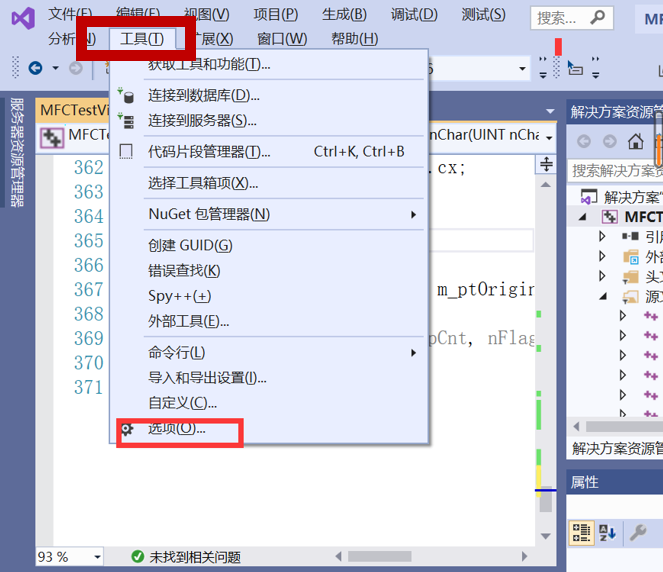The width and height of the screenshot is (663, 572).
Task: Click the search magnifier icon
Action: pos(597,18)
